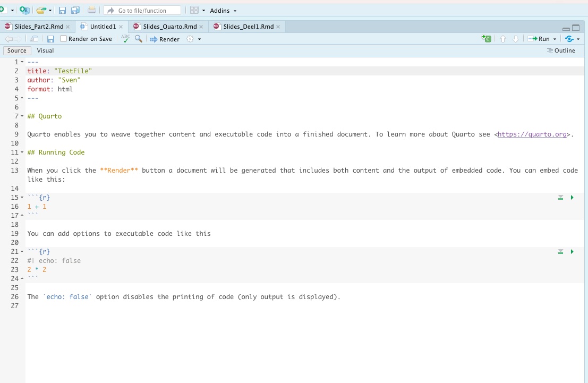
Task: Click the "**Render**" bold text
Action: point(119,171)
